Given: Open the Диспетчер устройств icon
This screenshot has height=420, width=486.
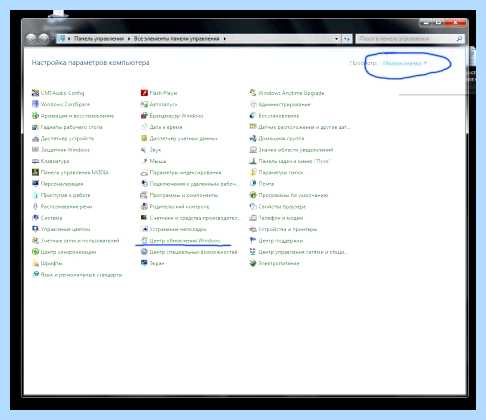Looking at the screenshot, I should (35, 138).
